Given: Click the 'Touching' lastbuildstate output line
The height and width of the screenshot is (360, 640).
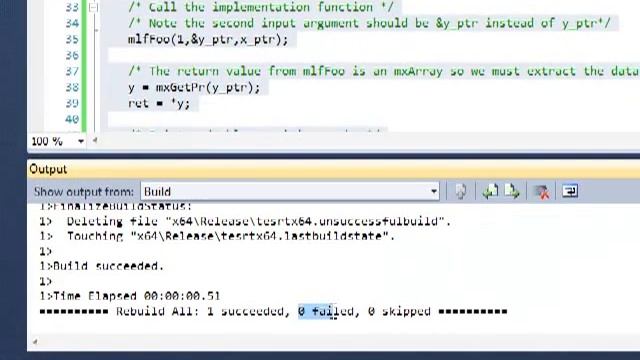Looking at the screenshot, I should coord(217,236).
